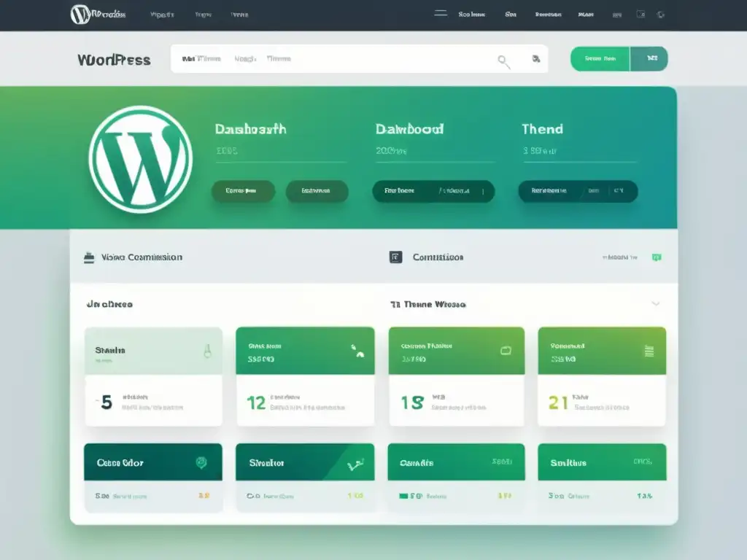The width and height of the screenshot is (747, 560).
Task: Click the square icon beside the 'Comtiiiioo' heading
Action: [396, 257]
